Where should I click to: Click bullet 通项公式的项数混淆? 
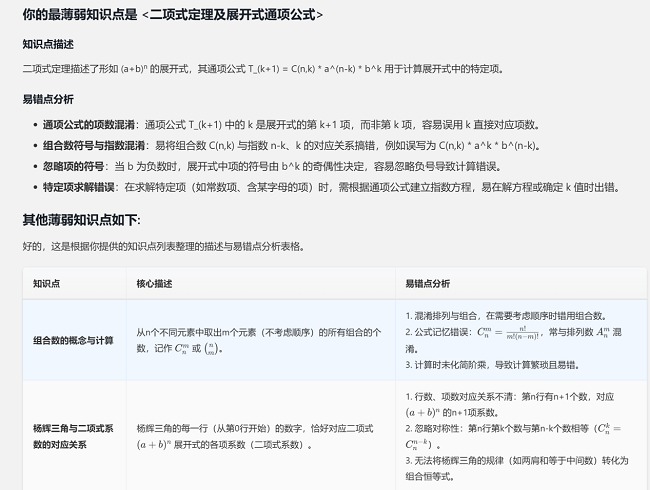[x=292, y=125]
